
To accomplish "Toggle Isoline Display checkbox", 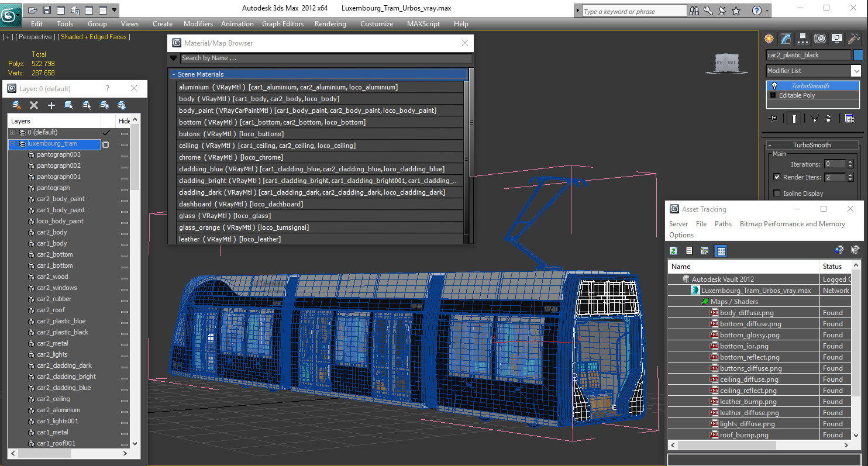I will [777, 194].
